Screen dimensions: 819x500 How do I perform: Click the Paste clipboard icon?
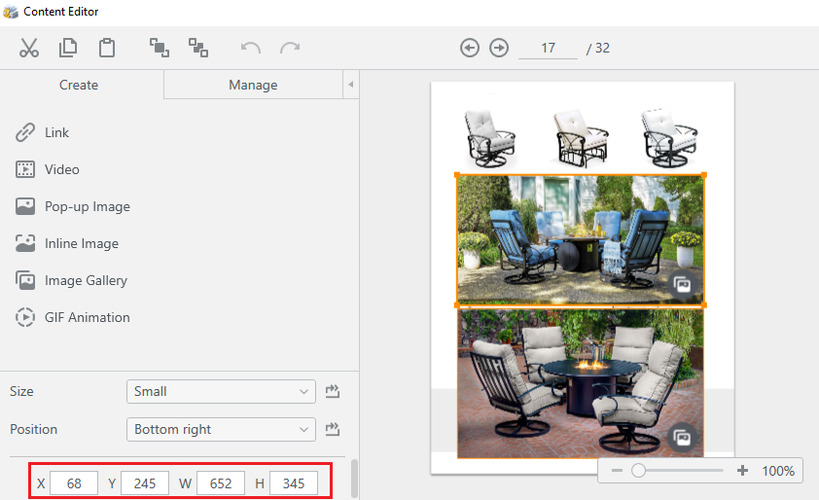107,48
